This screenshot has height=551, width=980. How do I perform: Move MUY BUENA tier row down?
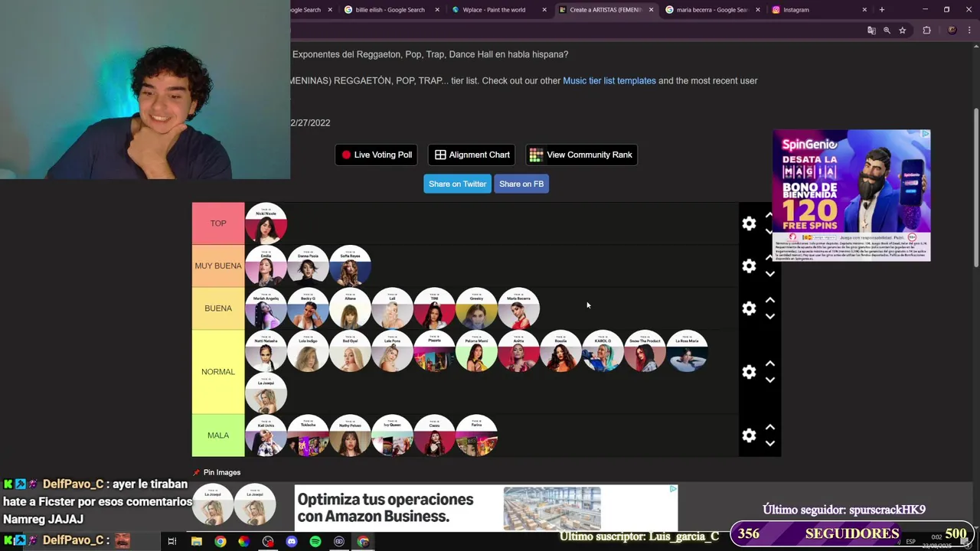[x=769, y=274]
